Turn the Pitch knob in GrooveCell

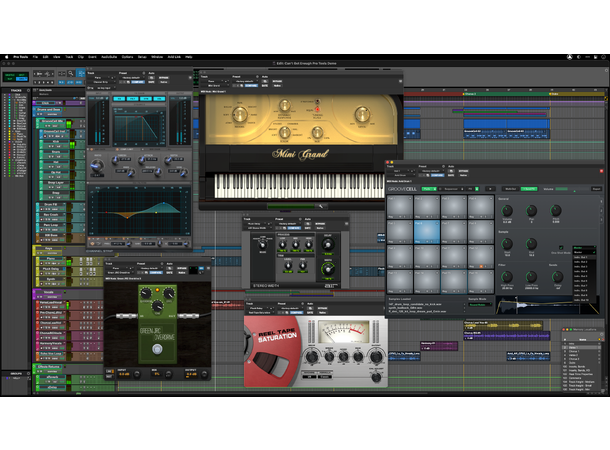click(556, 211)
